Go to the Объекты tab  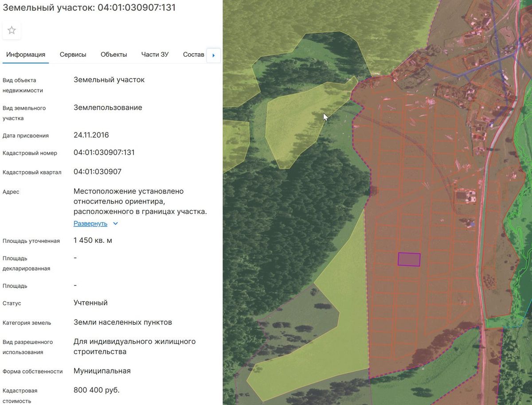point(114,55)
